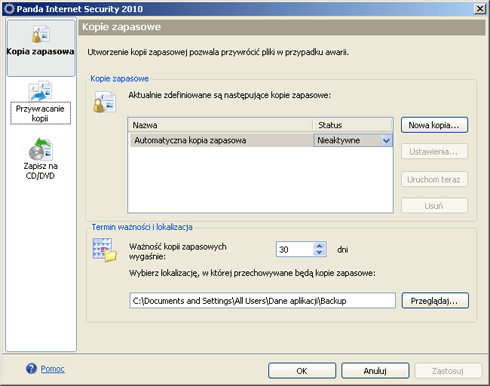Click the greyed-out Ustawienia... button
The height and width of the screenshot is (386, 490).
click(434, 152)
